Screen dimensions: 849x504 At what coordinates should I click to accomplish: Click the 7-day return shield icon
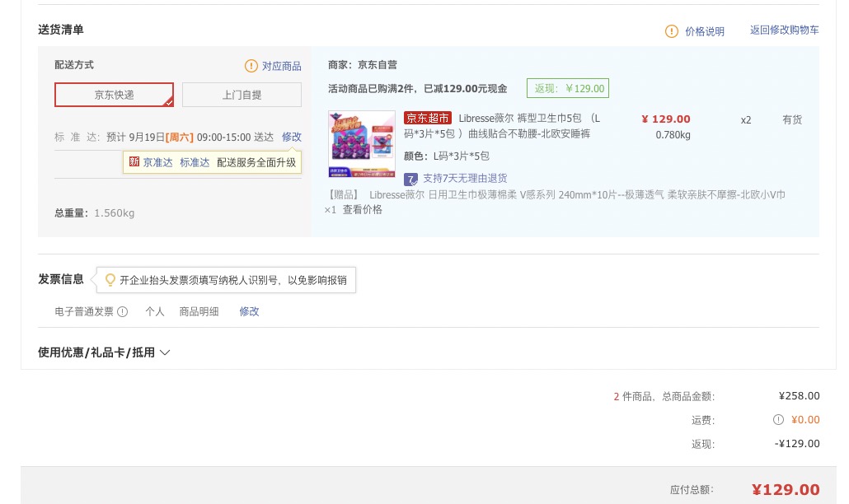[410, 179]
